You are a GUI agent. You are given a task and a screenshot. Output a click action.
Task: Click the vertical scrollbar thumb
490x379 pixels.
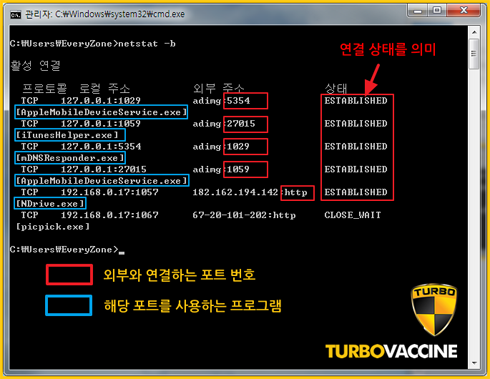[x=474, y=54]
